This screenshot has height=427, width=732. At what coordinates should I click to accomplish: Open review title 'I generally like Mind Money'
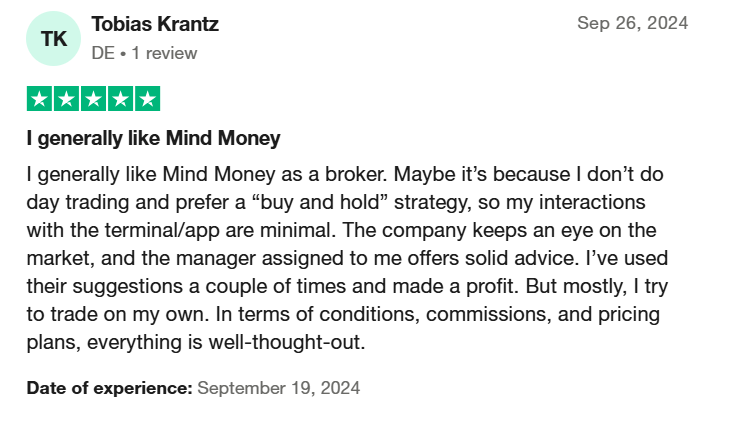tap(154, 138)
